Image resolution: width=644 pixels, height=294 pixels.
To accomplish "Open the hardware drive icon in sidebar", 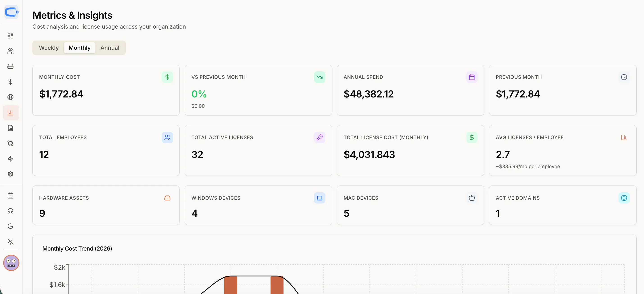I will (x=11, y=66).
